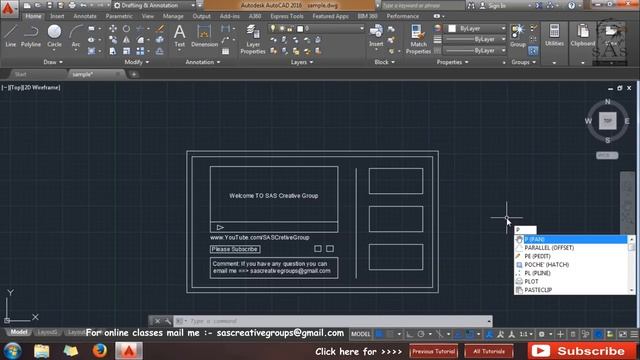
Task: Click the All Tutorials button
Action: point(489,351)
